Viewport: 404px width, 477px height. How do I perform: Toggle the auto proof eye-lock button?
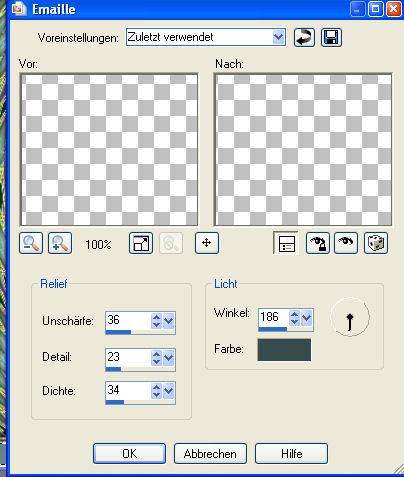(318, 243)
